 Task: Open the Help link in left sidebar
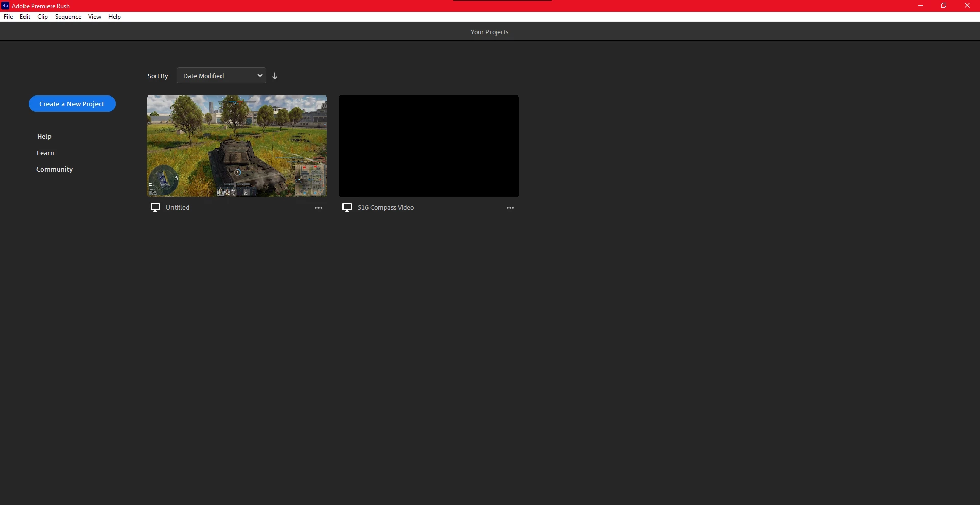tap(44, 136)
